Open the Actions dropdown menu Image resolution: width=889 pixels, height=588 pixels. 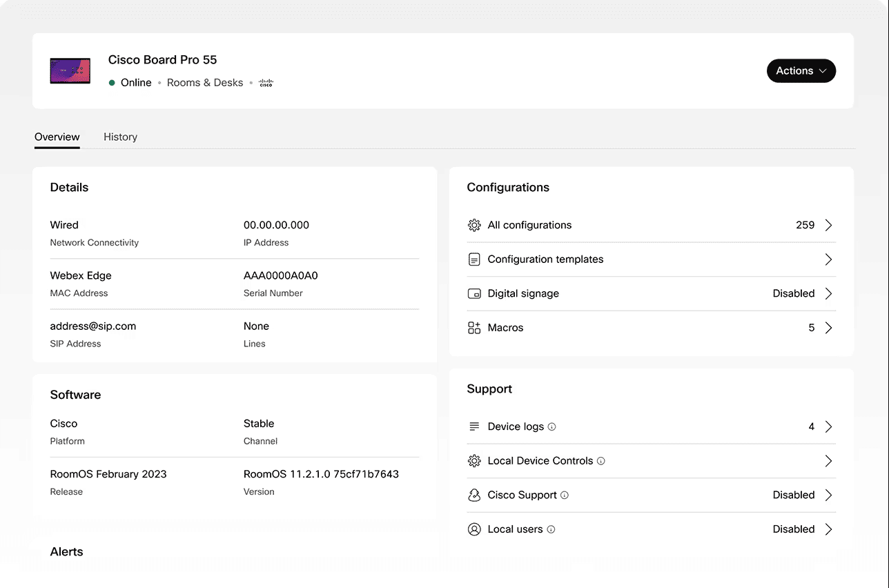coord(801,70)
